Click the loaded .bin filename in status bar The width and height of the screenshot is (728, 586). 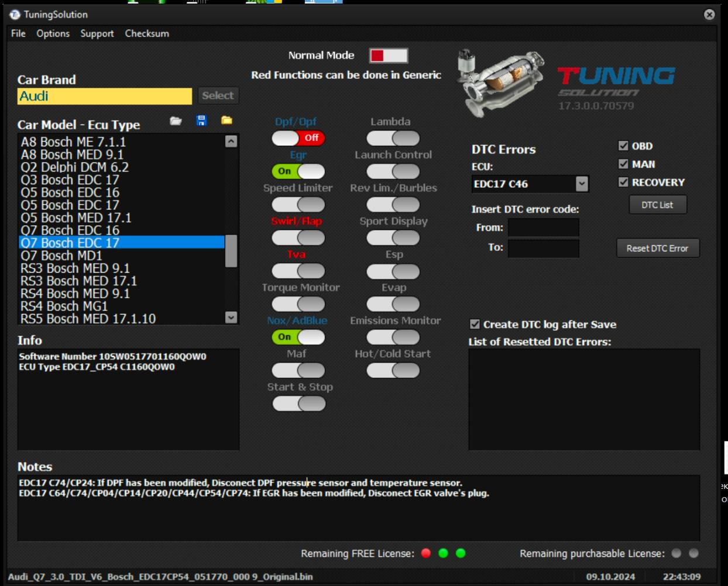[x=160, y=577]
